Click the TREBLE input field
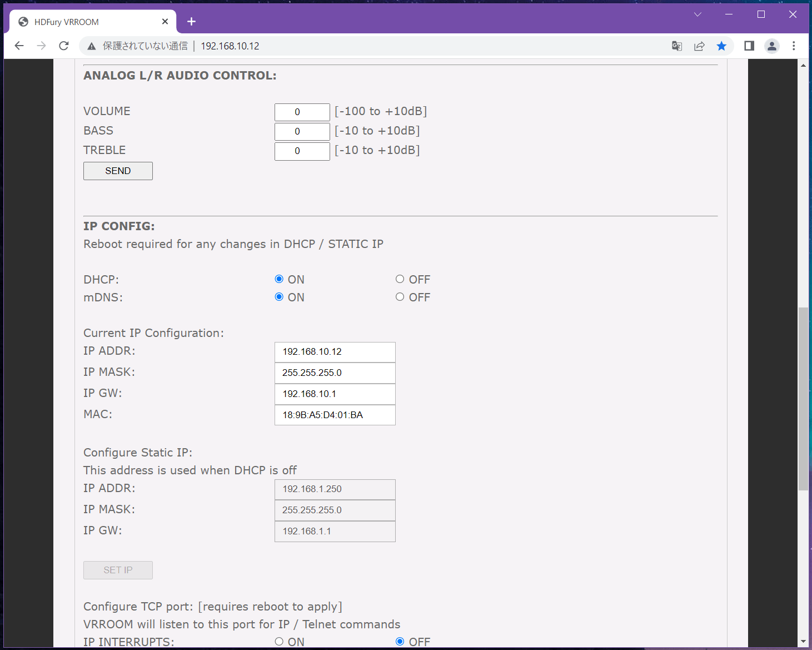 (302, 151)
